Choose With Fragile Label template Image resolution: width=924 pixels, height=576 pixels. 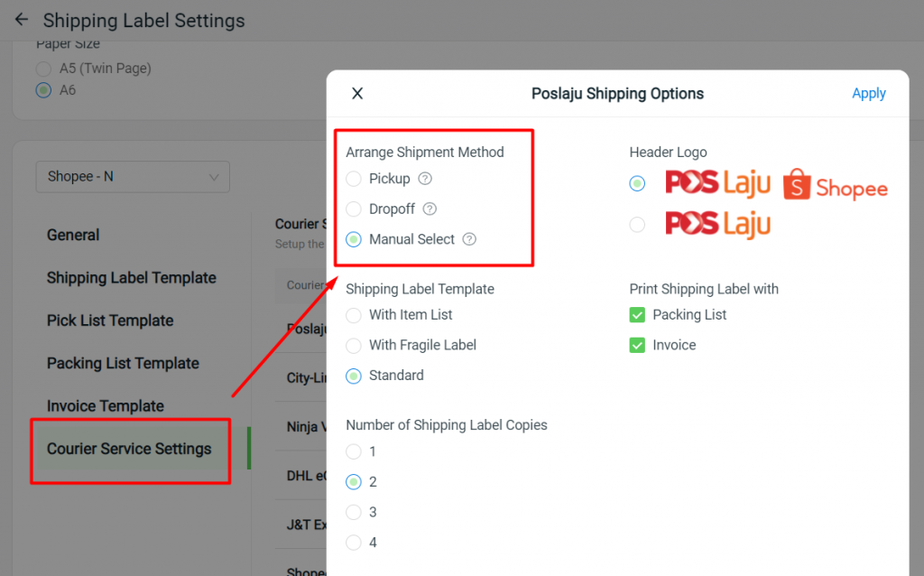click(x=354, y=345)
